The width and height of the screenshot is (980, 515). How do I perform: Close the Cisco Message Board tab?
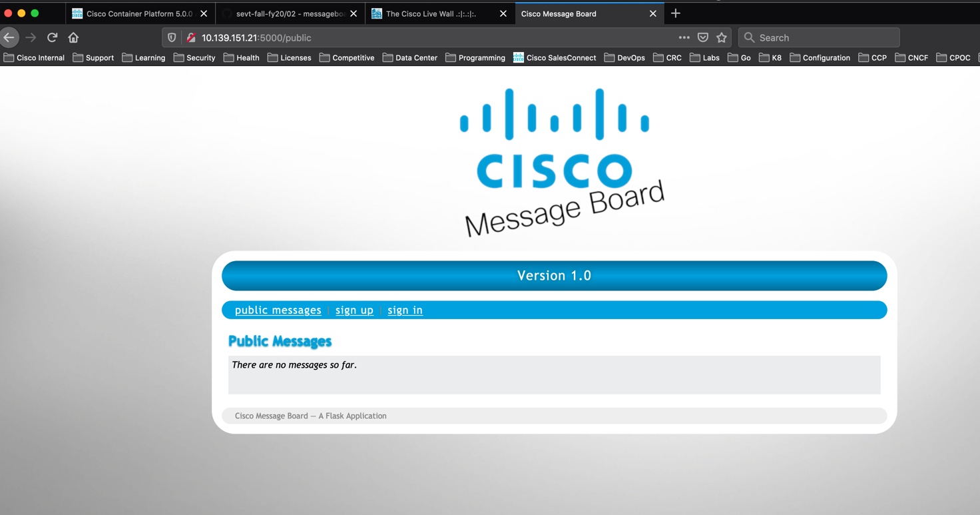[653, 13]
